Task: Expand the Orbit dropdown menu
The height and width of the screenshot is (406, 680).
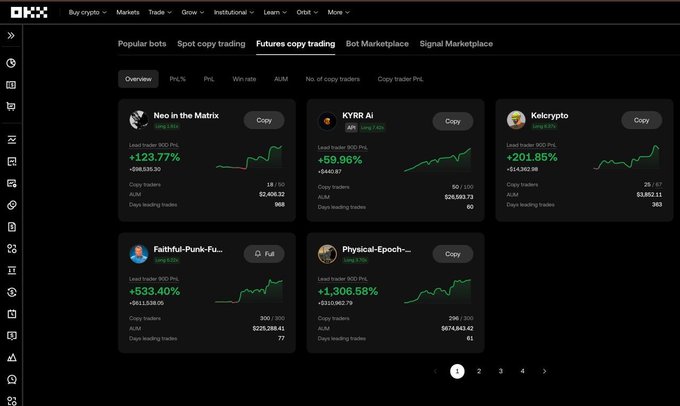Action: coord(307,13)
